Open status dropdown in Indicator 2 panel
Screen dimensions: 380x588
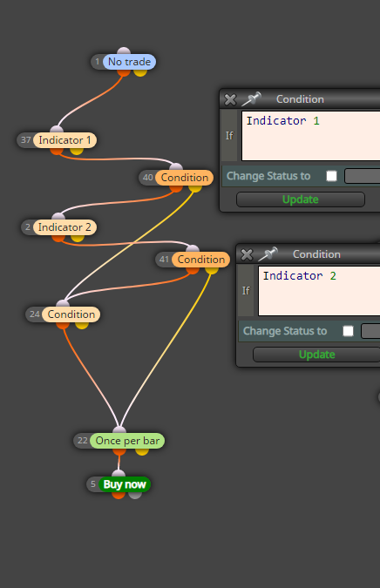(370, 331)
